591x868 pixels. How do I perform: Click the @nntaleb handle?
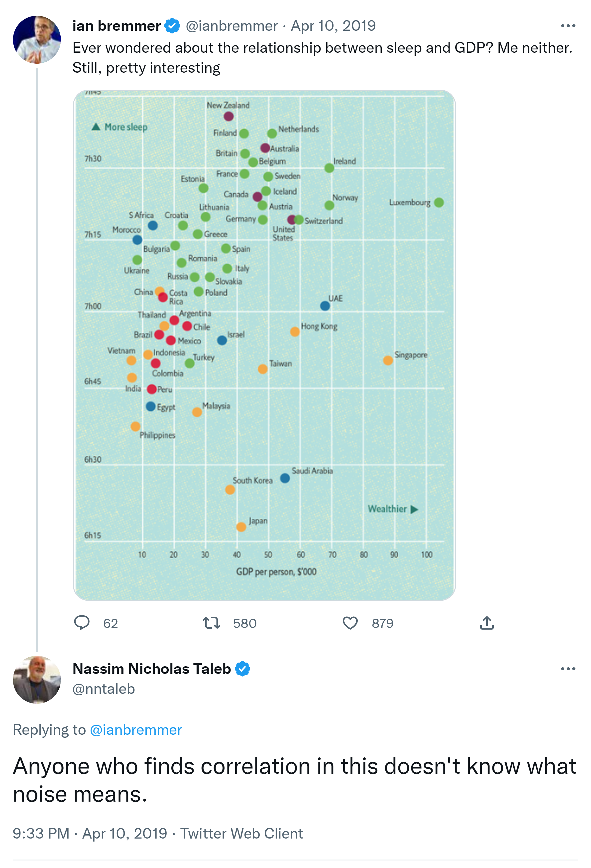[104, 689]
